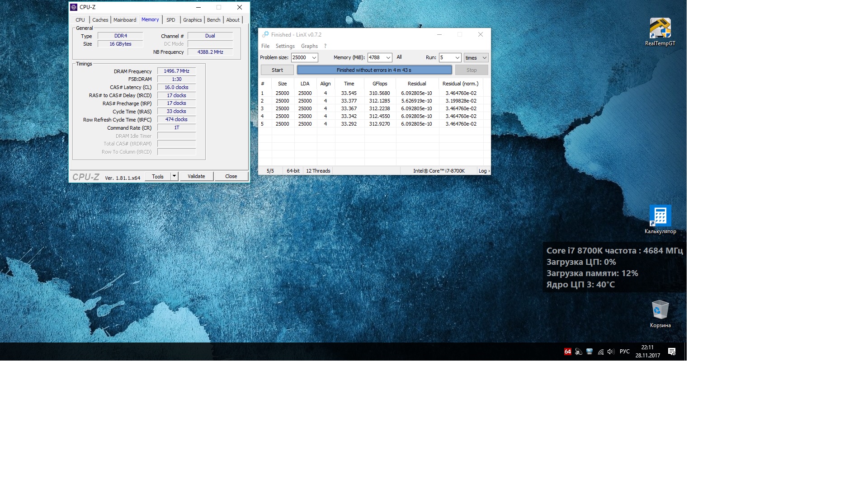Open the Run count dropdown
Screen dimensions: 868x488
(x=457, y=58)
